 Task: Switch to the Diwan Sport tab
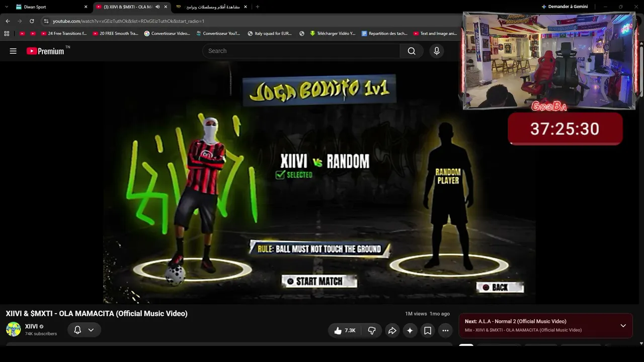(50, 7)
